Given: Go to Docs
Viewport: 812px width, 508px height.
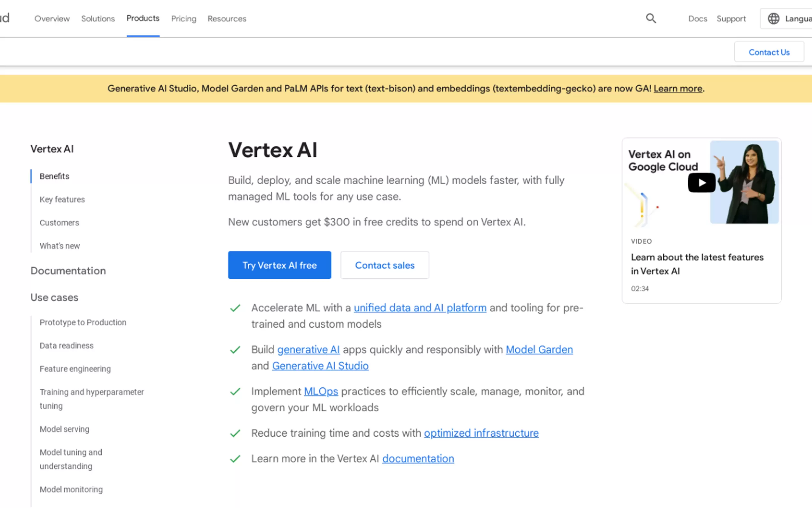Looking at the screenshot, I should point(698,19).
